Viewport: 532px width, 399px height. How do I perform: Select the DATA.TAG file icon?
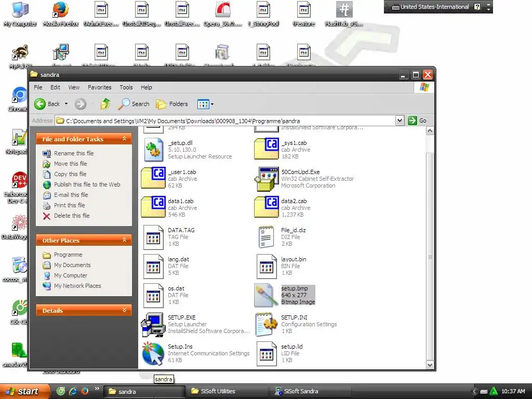153,237
